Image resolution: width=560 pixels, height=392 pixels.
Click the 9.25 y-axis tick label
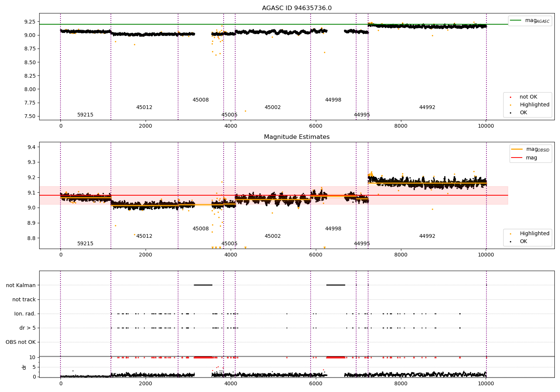click(30, 22)
